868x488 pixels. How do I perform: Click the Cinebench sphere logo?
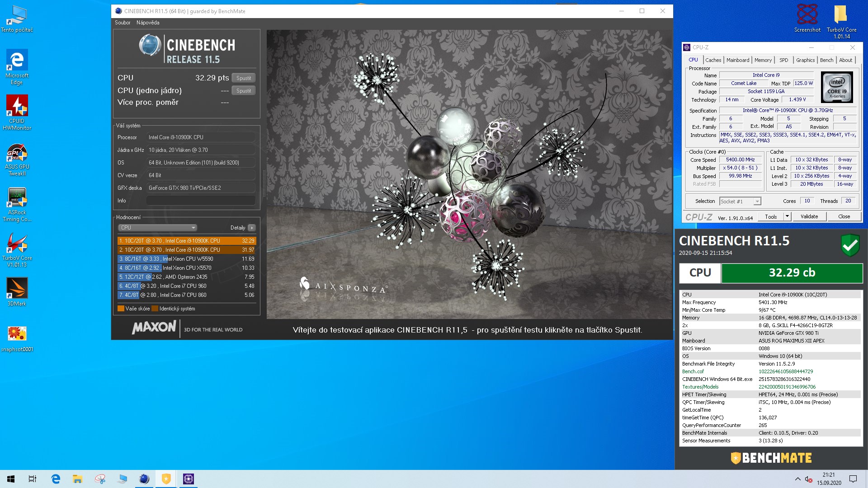pyautogui.click(x=150, y=45)
